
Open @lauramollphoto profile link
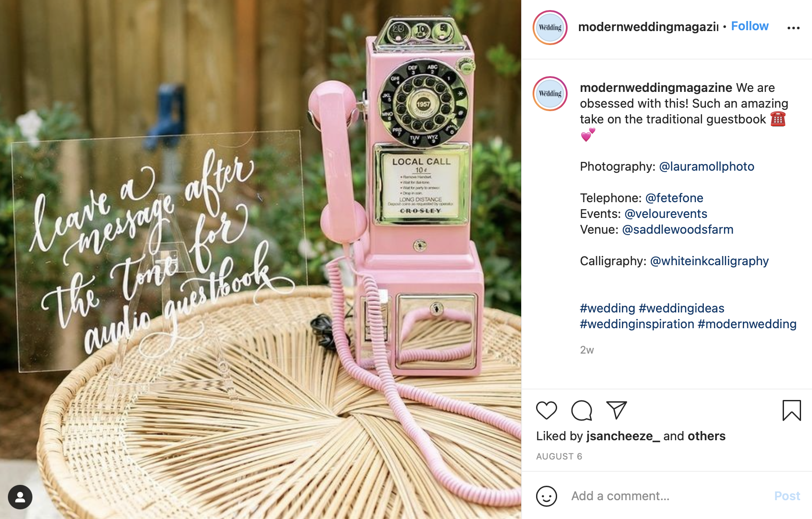coord(706,166)
